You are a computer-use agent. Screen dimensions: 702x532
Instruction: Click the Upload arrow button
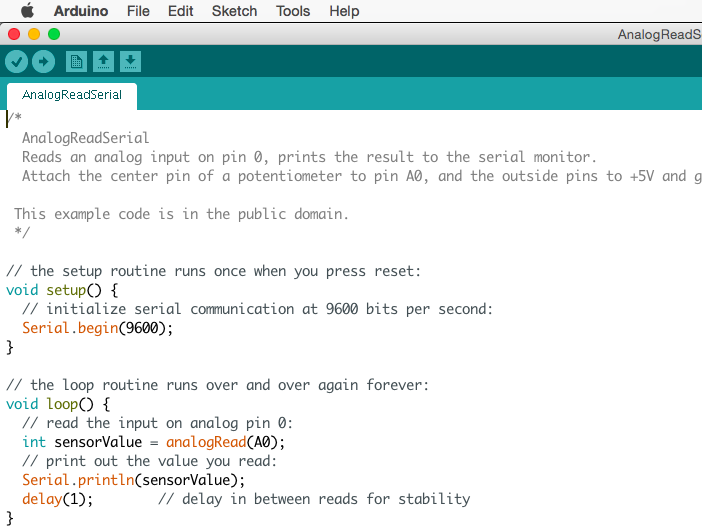43,61
